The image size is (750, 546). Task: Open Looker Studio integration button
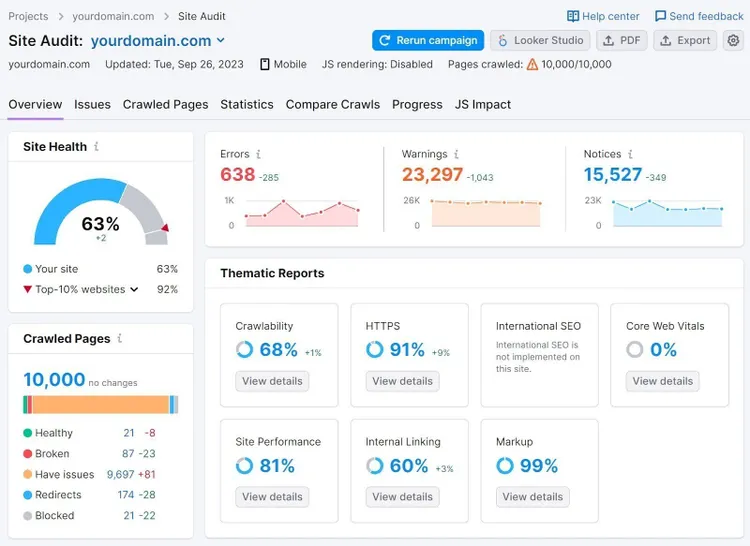click(540, 41)
